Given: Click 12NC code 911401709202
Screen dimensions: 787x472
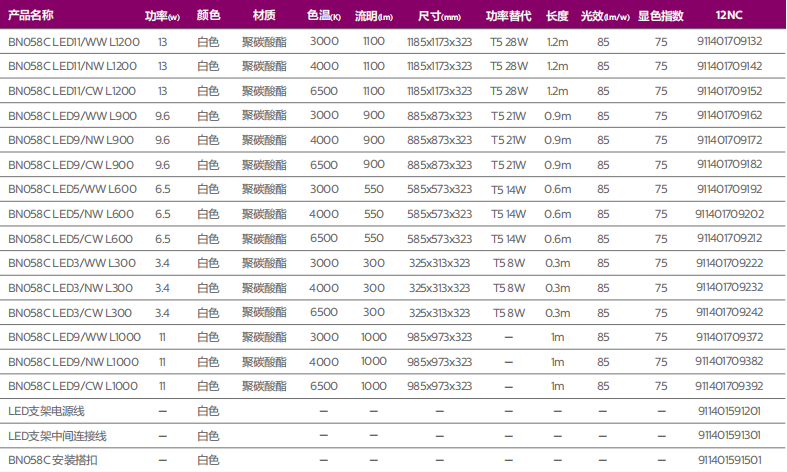Looking at the screenshot, I should point(729,214).
